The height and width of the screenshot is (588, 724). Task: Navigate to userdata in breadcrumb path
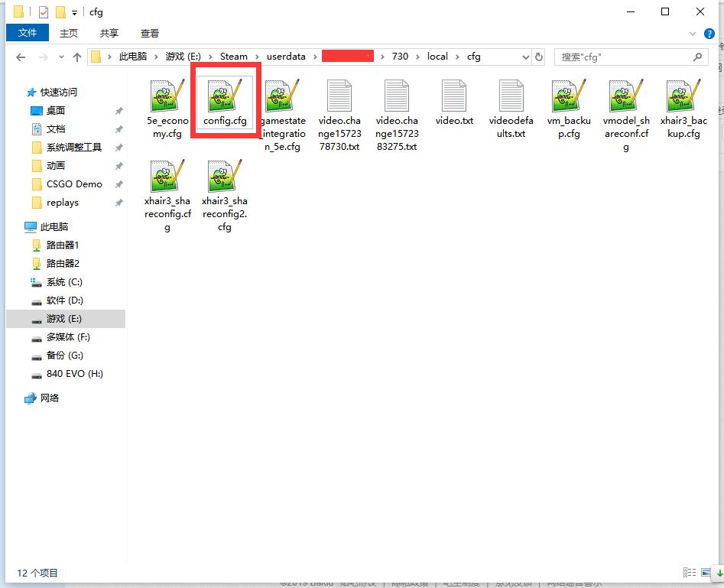click(286, 57)
